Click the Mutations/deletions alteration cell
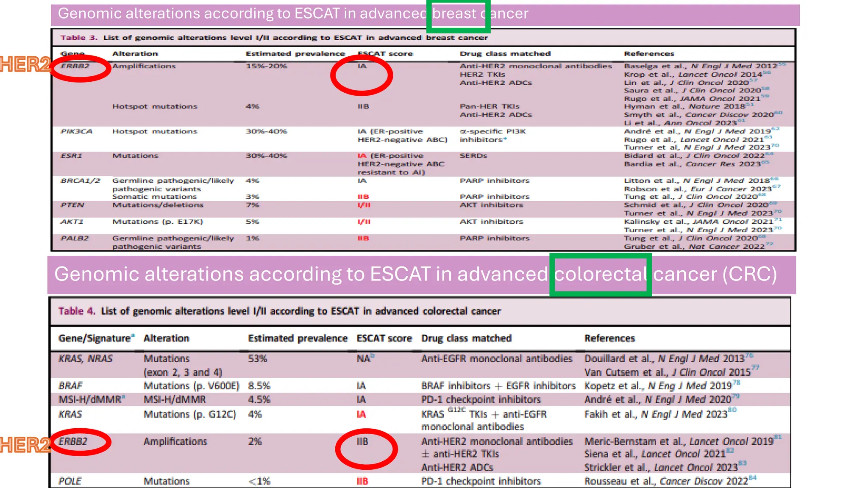Image resolution: width=868 pixels, height=488 pixels. [x=158, y=205]
